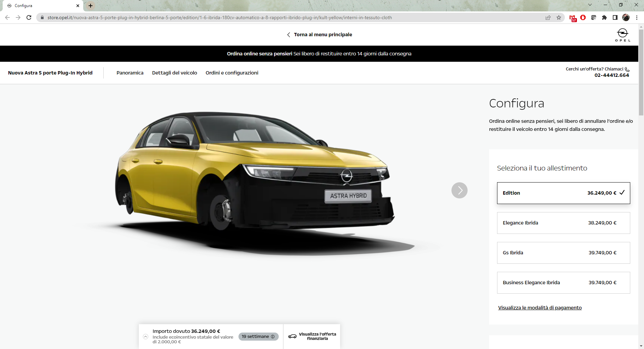
Task: Open the screenshot/capture extension icon
Action: (594, 17)
